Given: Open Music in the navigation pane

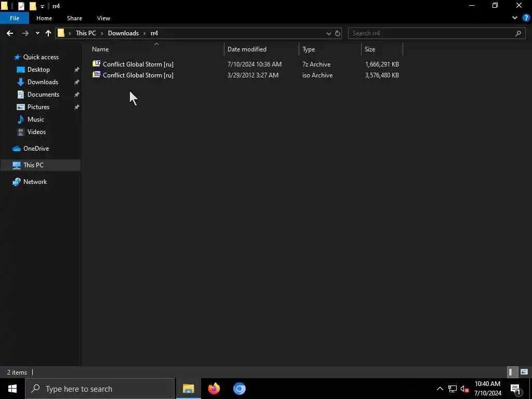Looking at the screenshot, I should point(35,119).
